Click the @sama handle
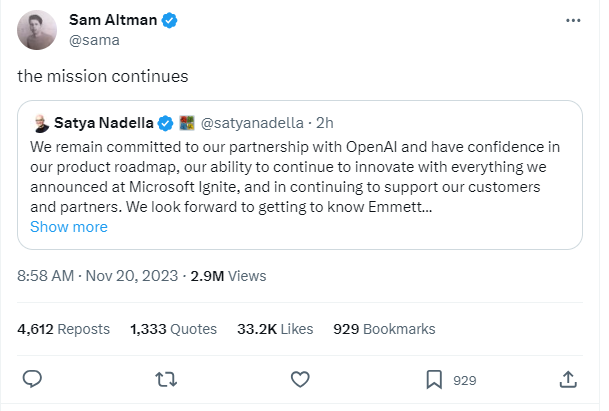Image resolution: width=609 pixels, height=411 pixels. pos(91,41)
